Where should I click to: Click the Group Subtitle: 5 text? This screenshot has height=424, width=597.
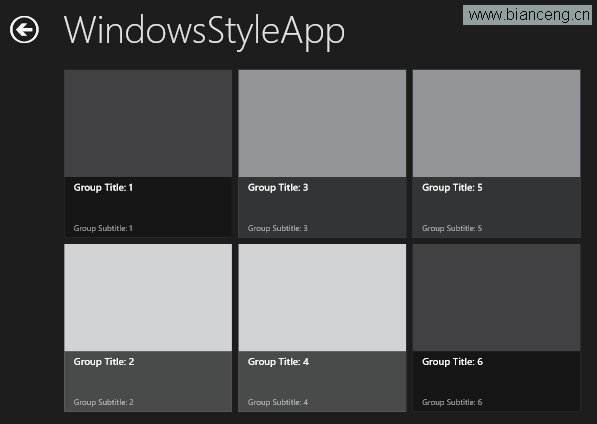click(x=452, y=228)
